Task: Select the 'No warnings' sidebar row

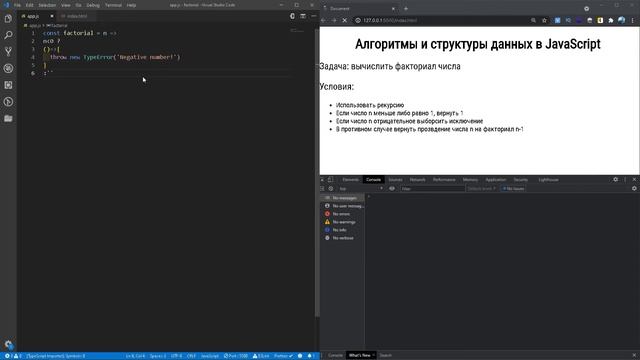Action: point(342,222)
